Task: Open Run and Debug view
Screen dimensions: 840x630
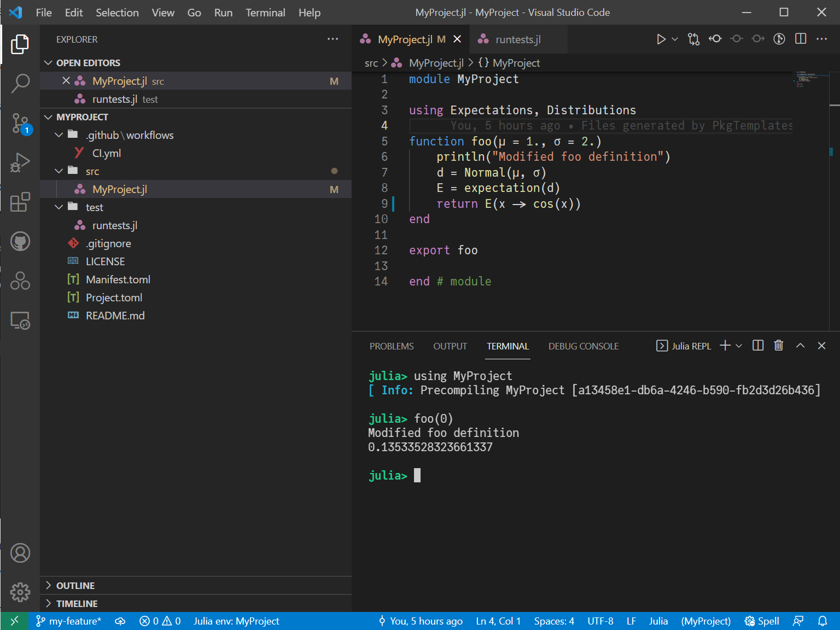Action: click(20, 163)
